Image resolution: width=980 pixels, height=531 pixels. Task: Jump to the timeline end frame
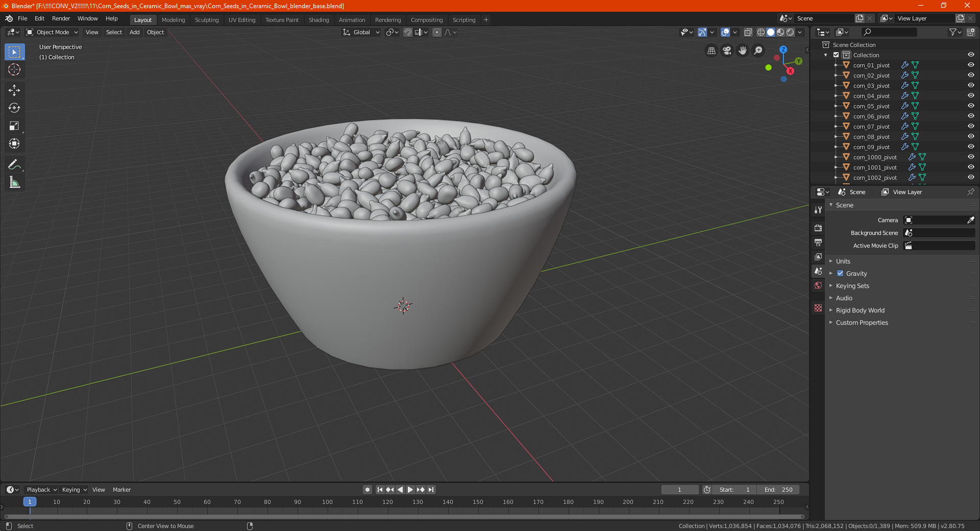tap(431, 490)
